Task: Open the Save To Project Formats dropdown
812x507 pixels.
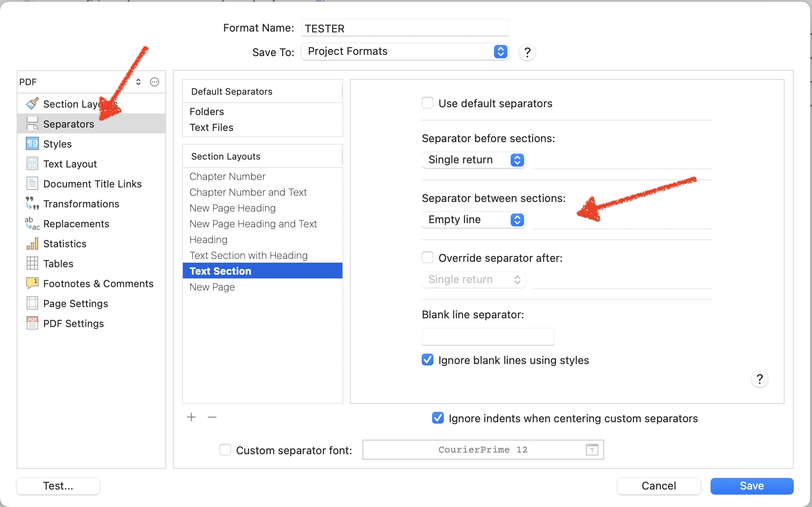Action: 405,52
